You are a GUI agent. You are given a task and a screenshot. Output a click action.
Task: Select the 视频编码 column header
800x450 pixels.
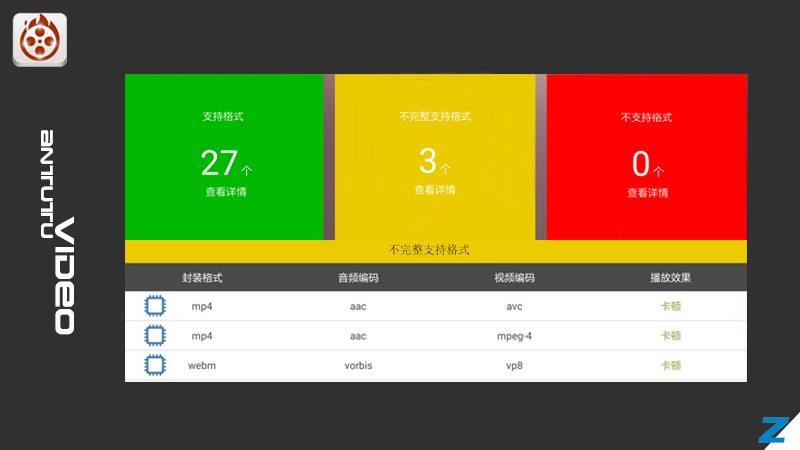[x=514, y=278]
